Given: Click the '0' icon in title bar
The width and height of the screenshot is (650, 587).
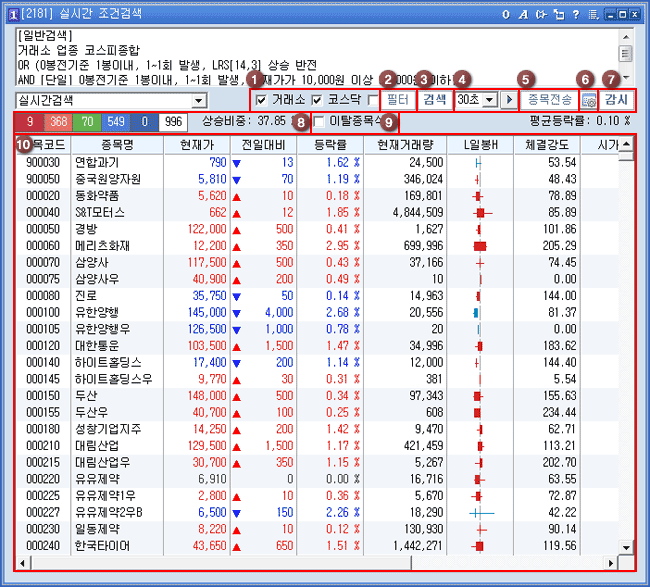Looking at the screenshot, I should tap(507, 13).
